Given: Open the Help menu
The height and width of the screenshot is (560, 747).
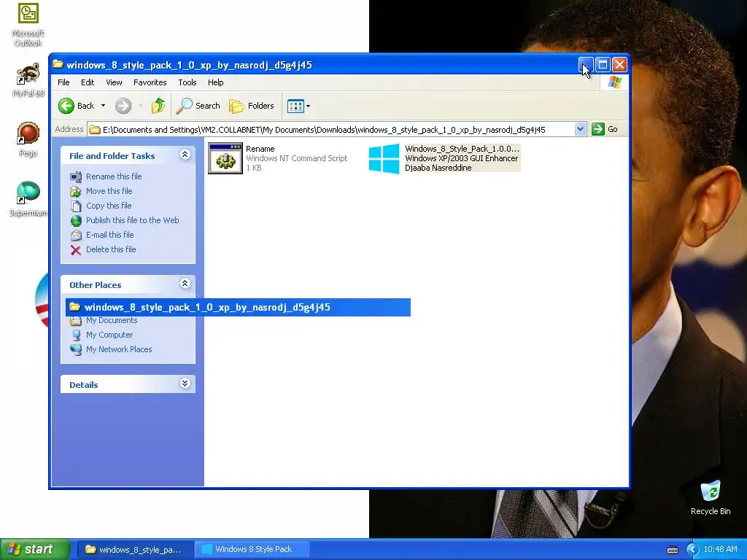Looking at the screenshot, I should pos(215,82).
